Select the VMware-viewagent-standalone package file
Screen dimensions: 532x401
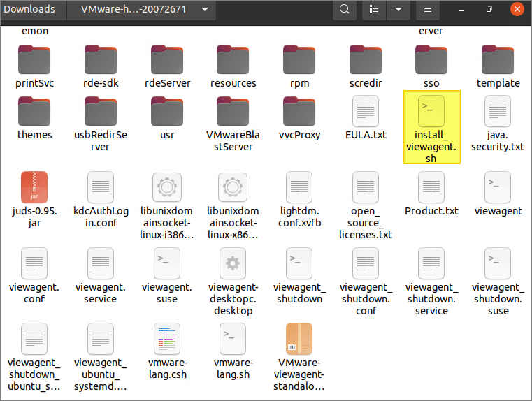299,340
